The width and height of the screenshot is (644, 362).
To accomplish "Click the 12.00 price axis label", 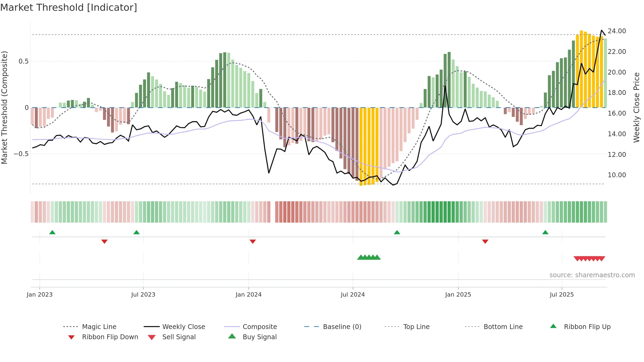I will [x=617, y=155].
